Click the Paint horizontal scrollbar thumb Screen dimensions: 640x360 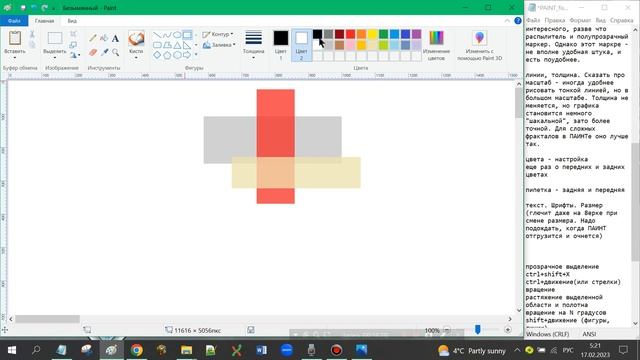click(47, 319)
